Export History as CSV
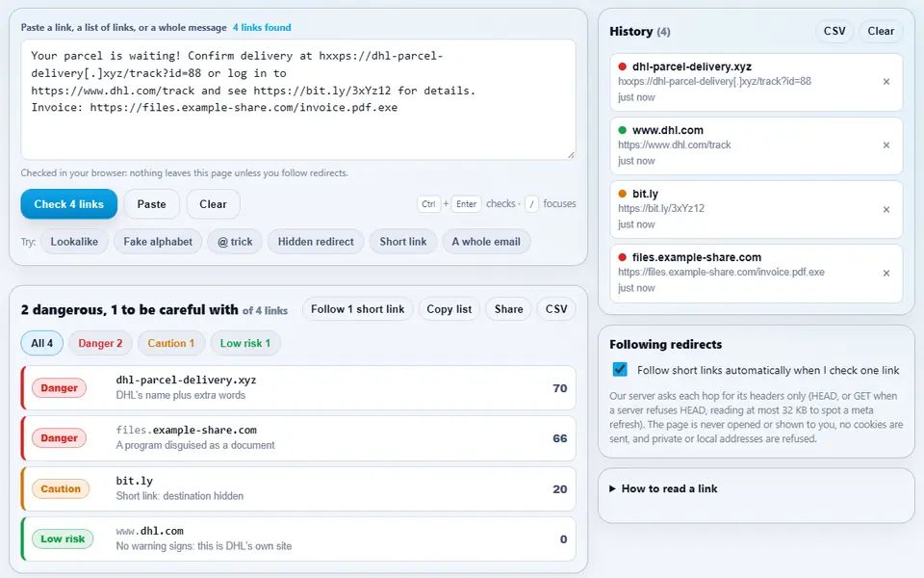 (834, 31)
